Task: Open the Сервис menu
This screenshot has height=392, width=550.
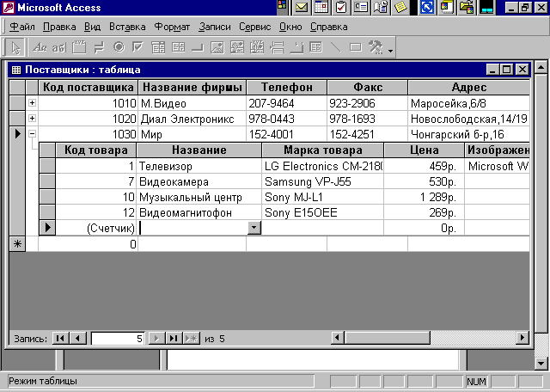Action: pyautogui.click(x=255, y=27)
